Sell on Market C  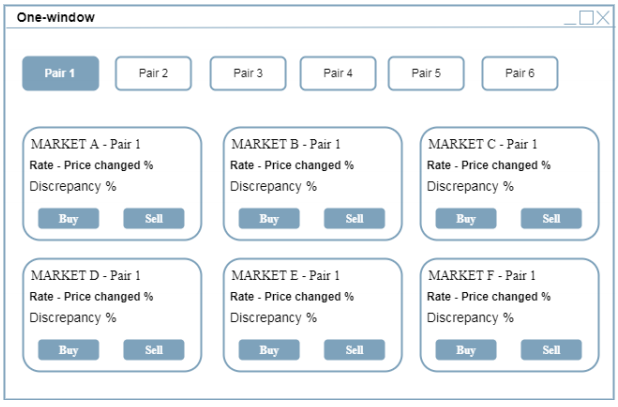(551, 219)
